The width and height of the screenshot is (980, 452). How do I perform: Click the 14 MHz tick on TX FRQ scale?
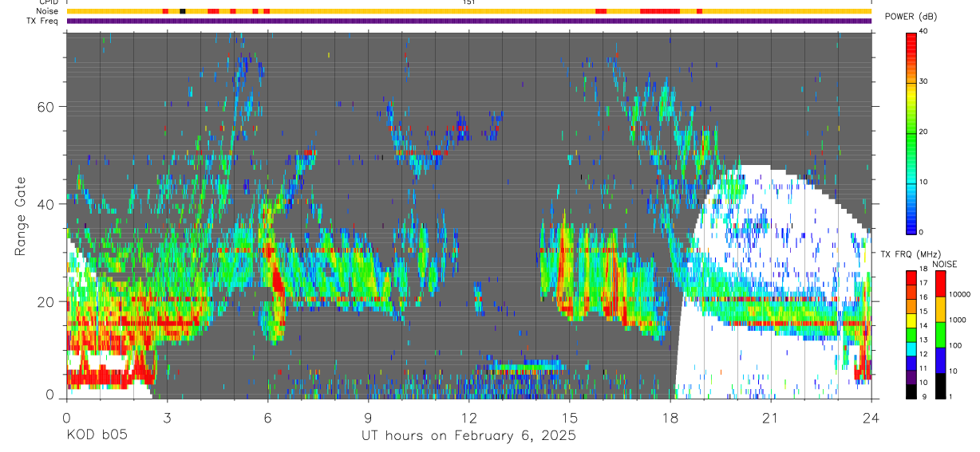(x=924, y=326)
